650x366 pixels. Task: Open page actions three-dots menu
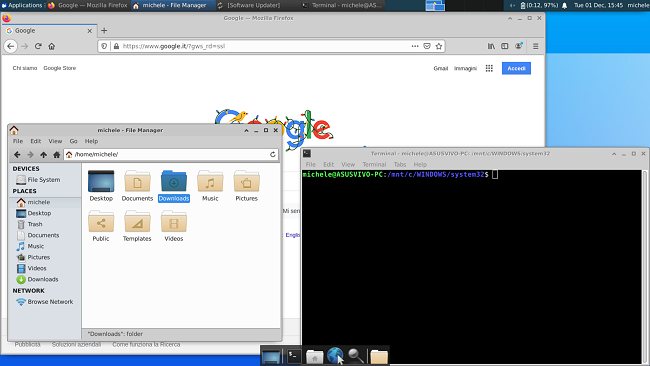pyautogui.click(x=415, y=46)
